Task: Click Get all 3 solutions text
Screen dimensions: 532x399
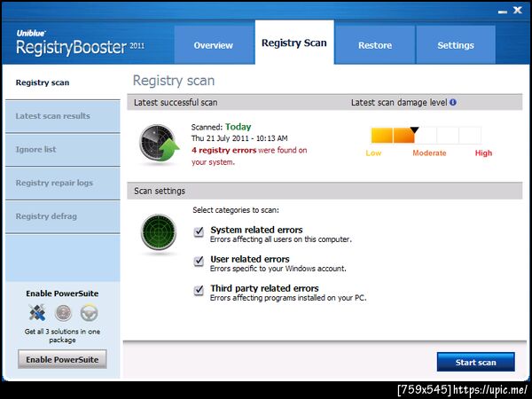Action: coord(62,335)
